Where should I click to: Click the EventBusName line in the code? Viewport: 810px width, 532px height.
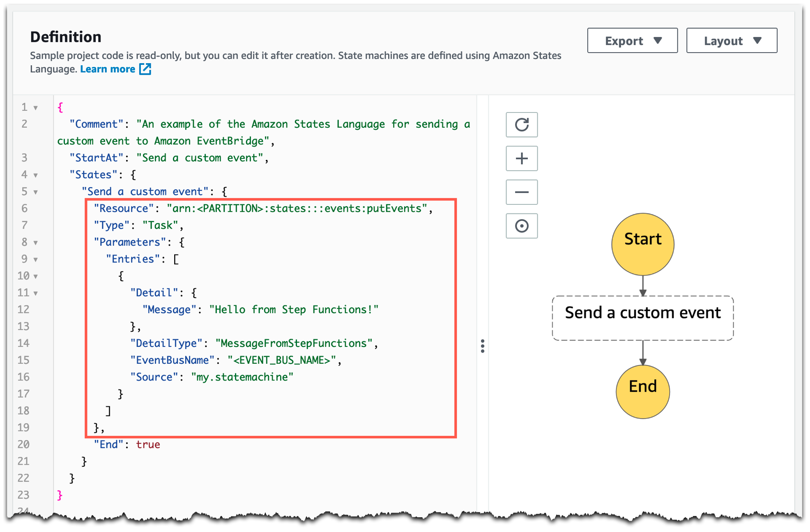[x=235, y=360]
